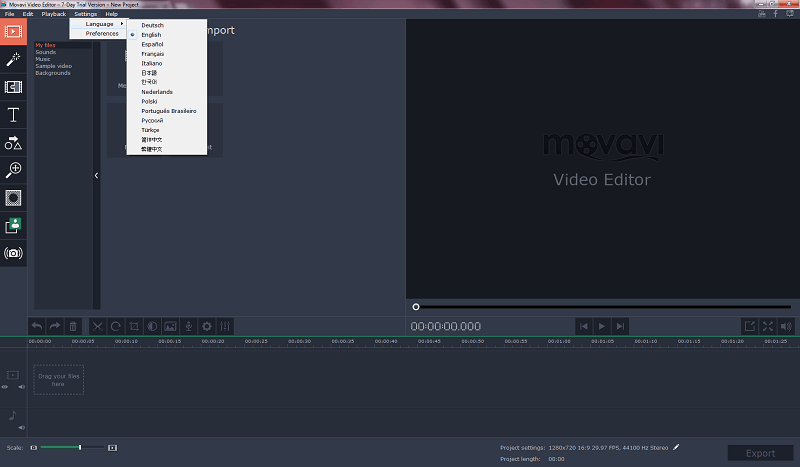Click the Crop tool icon
The height and width of the screenshot is (467, 800).
coord(134,326)
